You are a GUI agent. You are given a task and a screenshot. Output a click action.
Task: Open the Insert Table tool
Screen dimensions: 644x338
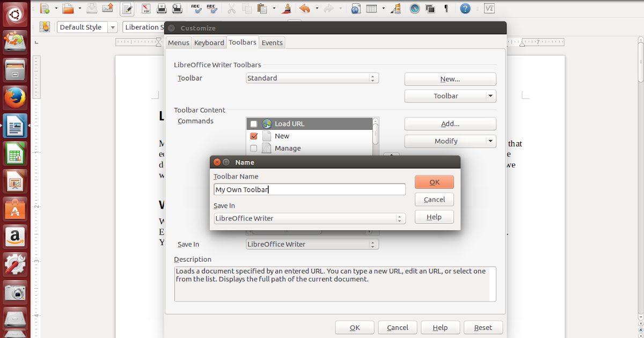point(371,8)
